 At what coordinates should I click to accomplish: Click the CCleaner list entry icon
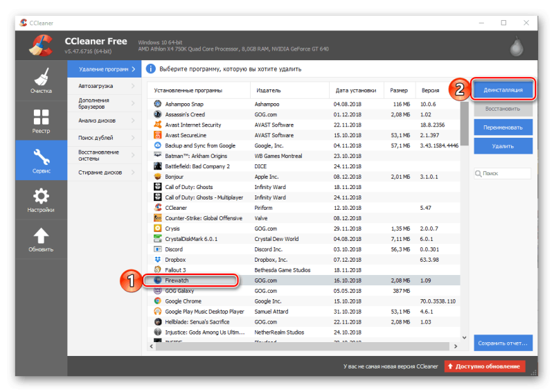tap(158, 208)
